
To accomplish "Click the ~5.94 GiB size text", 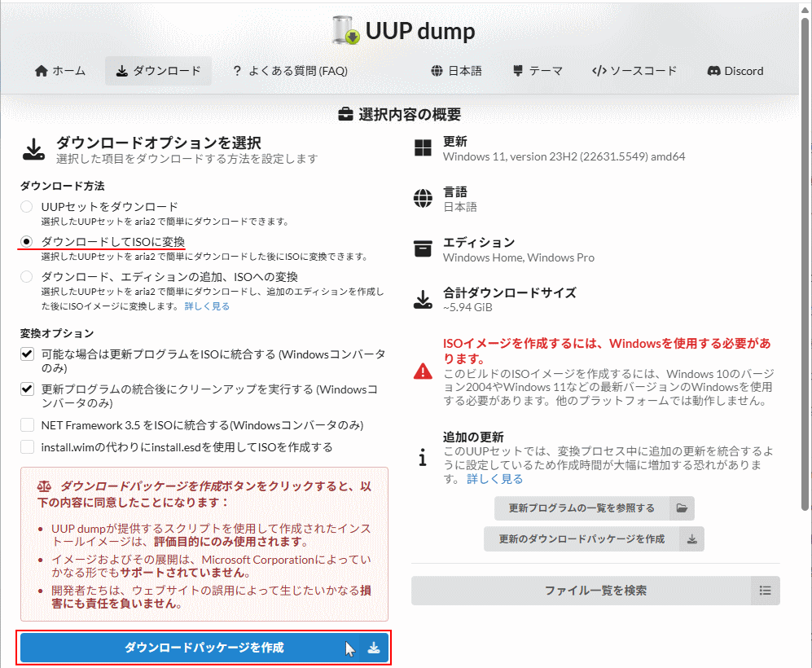I will point(467,308).
